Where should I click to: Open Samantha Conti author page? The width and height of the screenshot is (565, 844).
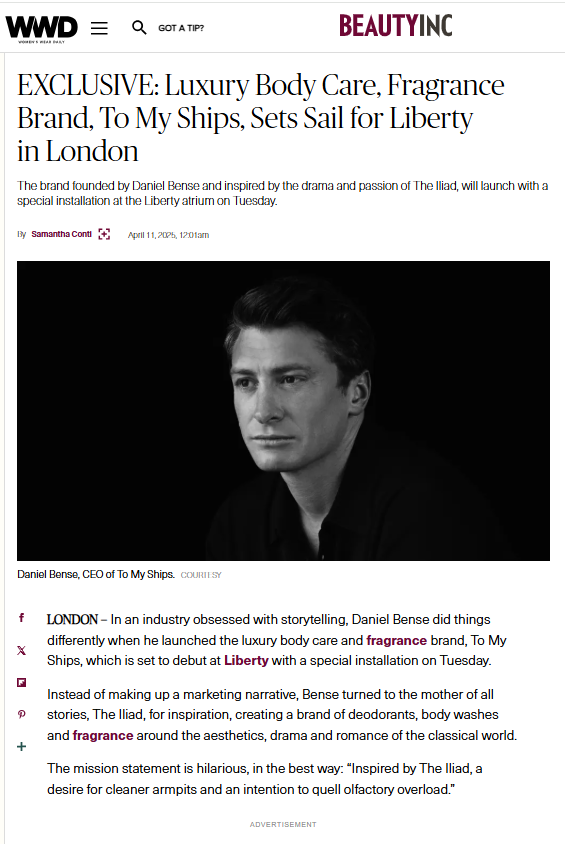61,234
